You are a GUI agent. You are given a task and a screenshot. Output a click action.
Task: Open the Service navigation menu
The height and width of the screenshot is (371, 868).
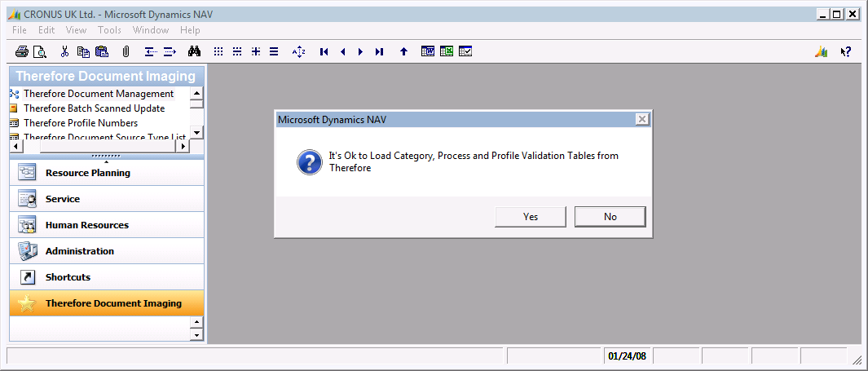tap(107, 199)
